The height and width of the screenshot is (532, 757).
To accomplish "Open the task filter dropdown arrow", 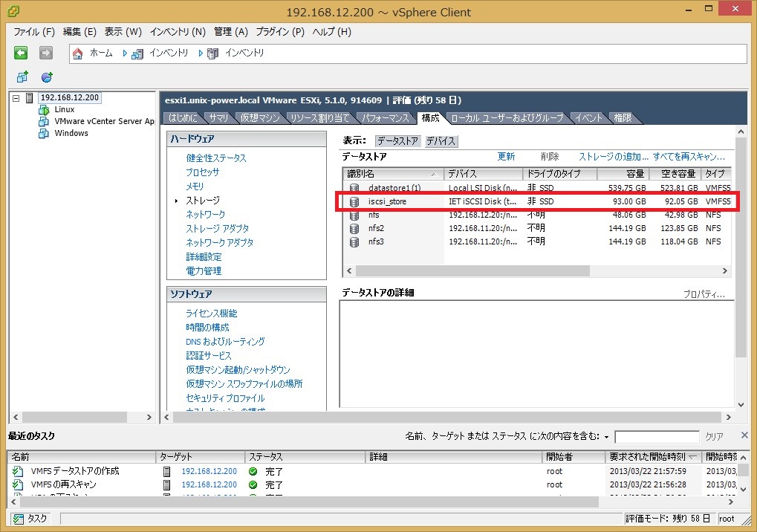I will (x=606, y=437).
